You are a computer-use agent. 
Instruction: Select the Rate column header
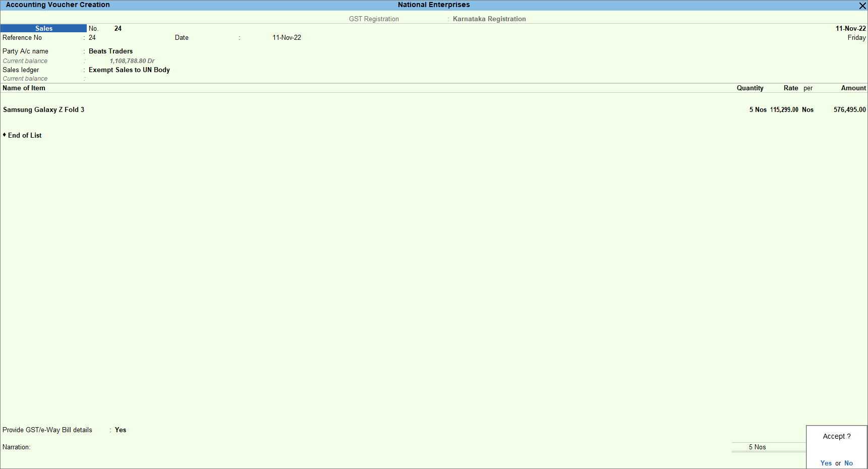[x=791, y=88]
